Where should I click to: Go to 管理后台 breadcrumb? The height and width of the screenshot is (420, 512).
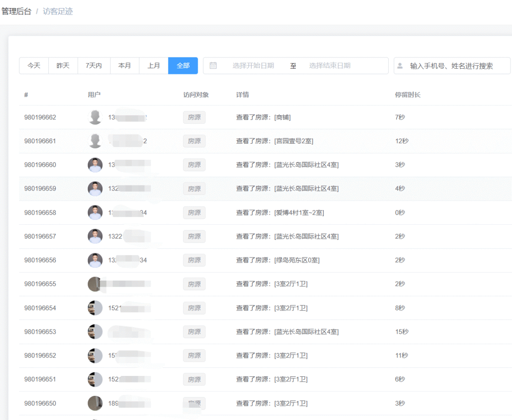point(17,11)
